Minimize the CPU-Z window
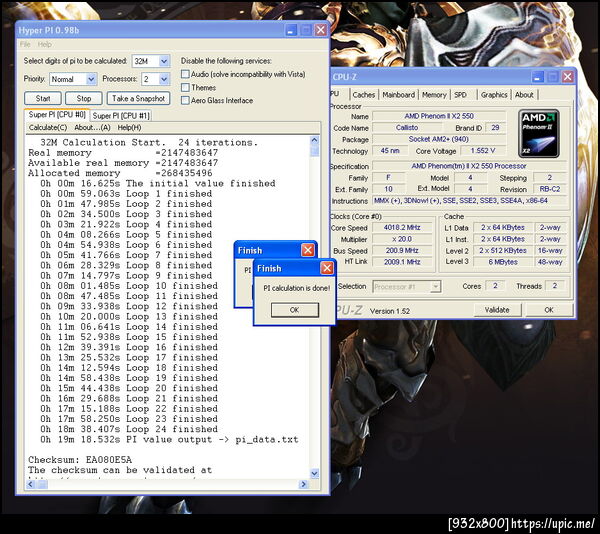 tap(538, 77)
